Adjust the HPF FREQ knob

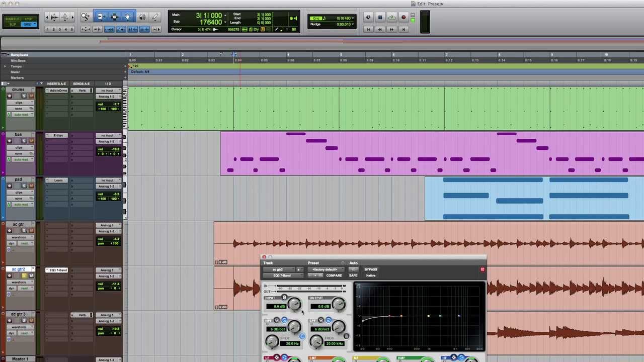[x=272, y=342]
